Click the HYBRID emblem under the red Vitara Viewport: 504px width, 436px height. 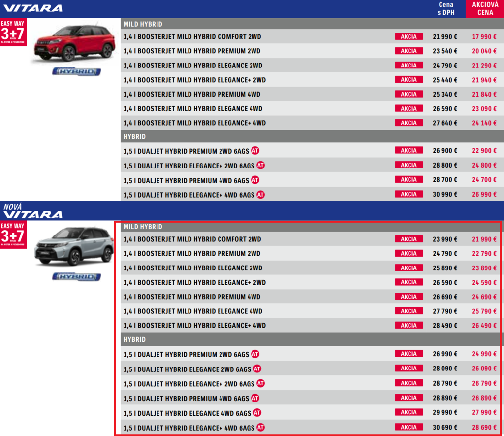(76, 72)
